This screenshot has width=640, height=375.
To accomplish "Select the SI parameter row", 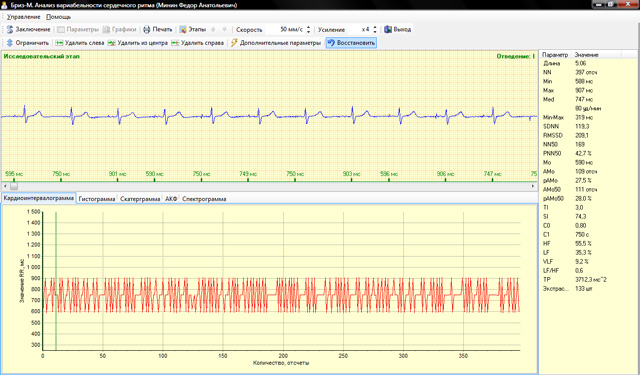I will click(588, 216).
